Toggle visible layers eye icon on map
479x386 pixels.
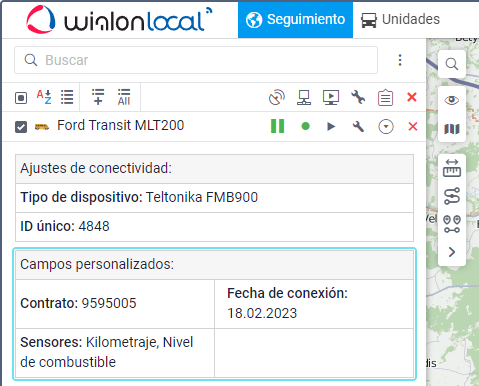coord(452,100)
